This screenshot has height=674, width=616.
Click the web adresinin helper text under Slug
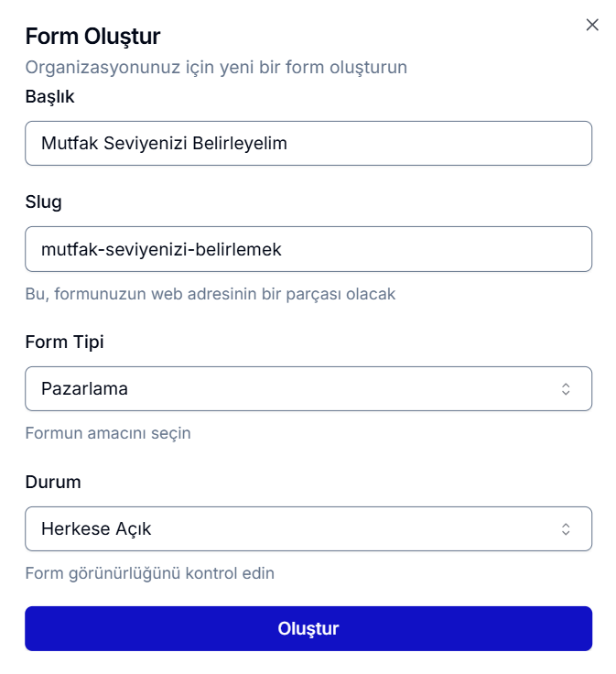210,294
